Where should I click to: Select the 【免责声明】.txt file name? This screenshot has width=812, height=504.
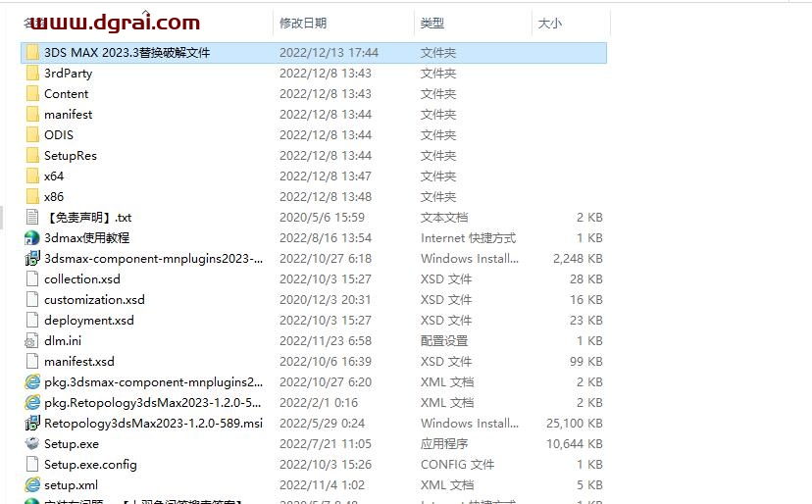[88, 217]
